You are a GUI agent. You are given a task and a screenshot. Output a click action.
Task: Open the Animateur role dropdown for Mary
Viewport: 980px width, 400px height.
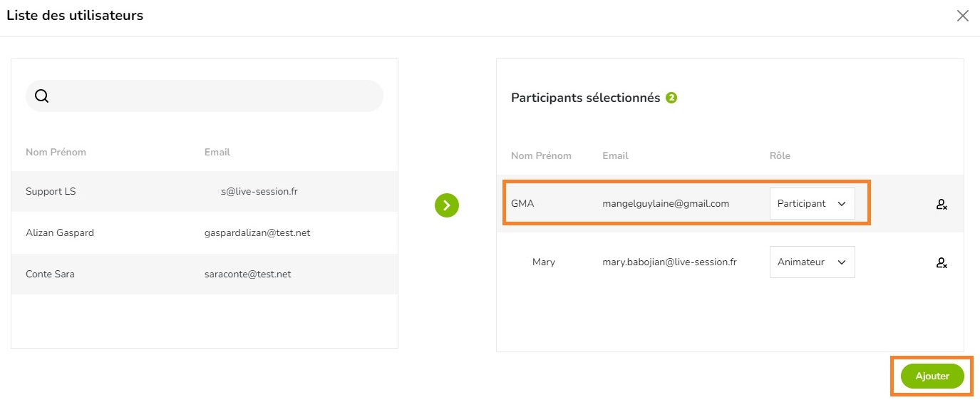(x=812, y=262)
